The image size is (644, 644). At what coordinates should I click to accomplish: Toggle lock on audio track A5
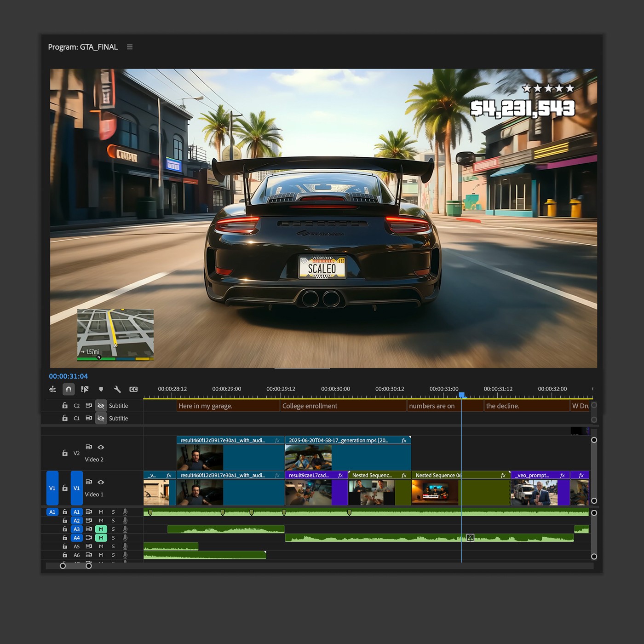pyautogui.click(x=65, y=546)
